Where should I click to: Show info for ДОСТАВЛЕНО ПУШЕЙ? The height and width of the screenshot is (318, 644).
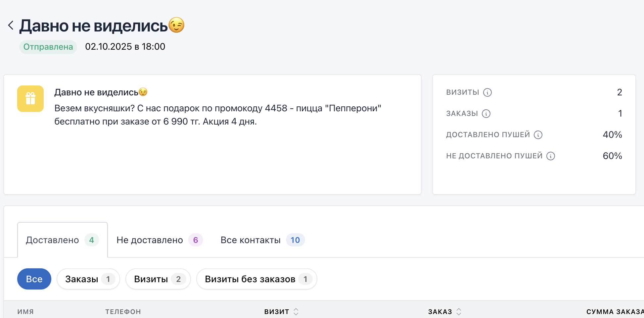pyautogui.click(x=538, y=135)
